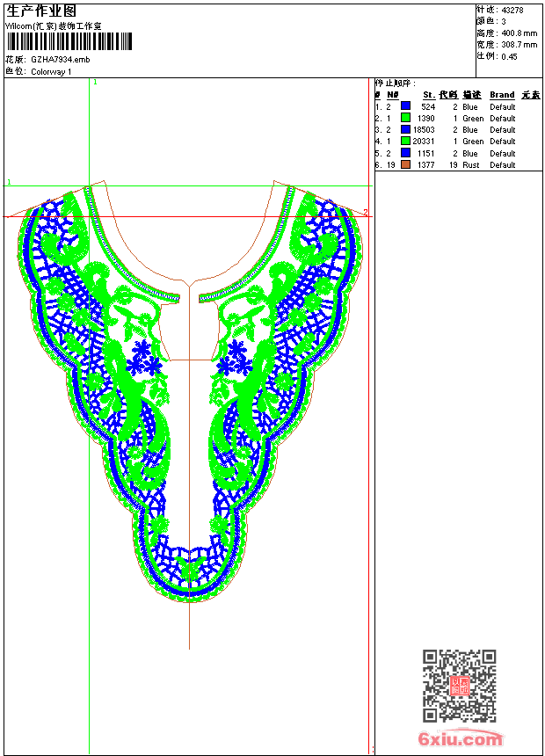Click the height value '400.8 mm'
The image size is (545, 756).
(519, 33)
